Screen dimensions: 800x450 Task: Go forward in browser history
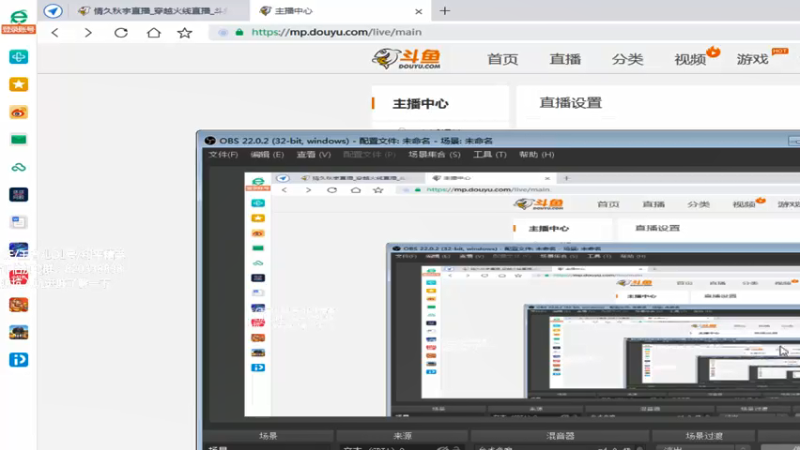coord(88,33)
